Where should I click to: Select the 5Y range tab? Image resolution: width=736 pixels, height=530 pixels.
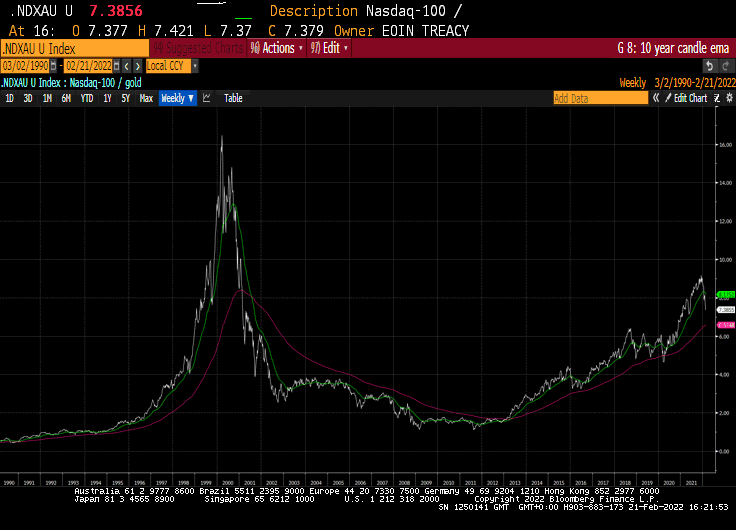(x=125, y=98)
